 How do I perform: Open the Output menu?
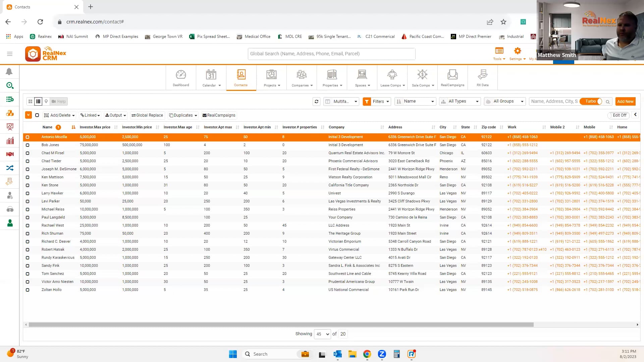(115, 115)
